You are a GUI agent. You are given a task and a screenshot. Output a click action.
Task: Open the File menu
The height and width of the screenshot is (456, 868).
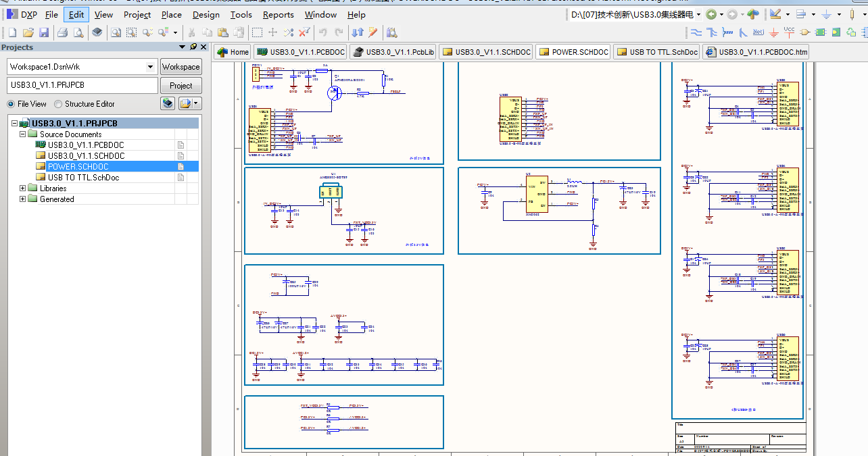tap(51, 14)
